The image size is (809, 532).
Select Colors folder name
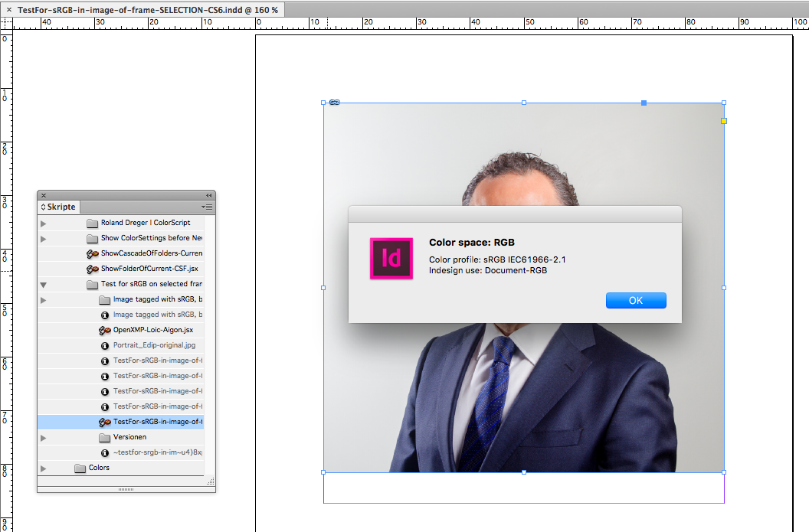pos(99,468)
